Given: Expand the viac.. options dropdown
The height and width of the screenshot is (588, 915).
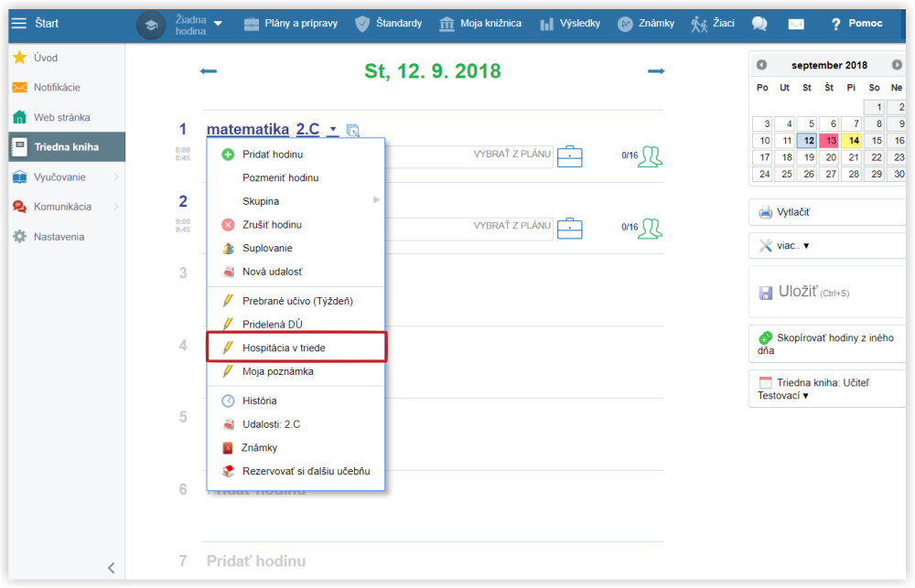Looking at the screenshot, I should tap(785, 245).
